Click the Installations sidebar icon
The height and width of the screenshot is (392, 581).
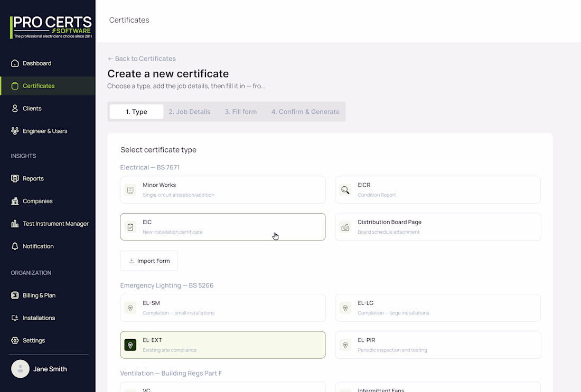[x=15, y=318]
